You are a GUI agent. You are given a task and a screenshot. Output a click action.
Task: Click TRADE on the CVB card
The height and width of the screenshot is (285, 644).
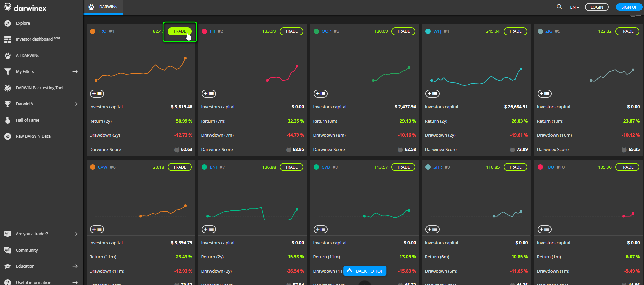404,167
